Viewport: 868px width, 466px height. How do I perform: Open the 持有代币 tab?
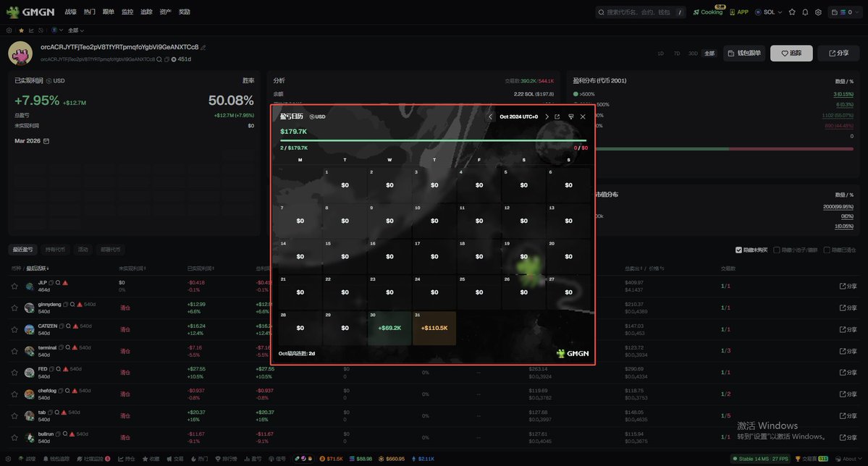coord(55,250)
